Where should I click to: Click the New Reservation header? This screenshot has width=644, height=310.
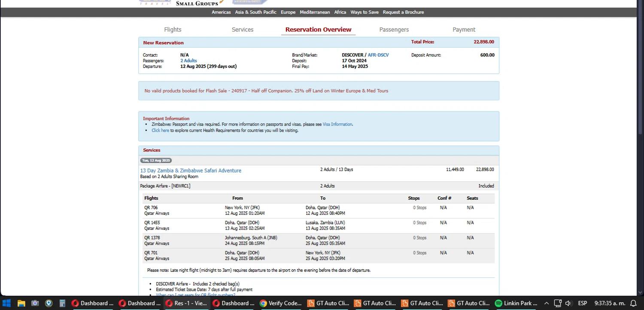(x=163, y=42)
